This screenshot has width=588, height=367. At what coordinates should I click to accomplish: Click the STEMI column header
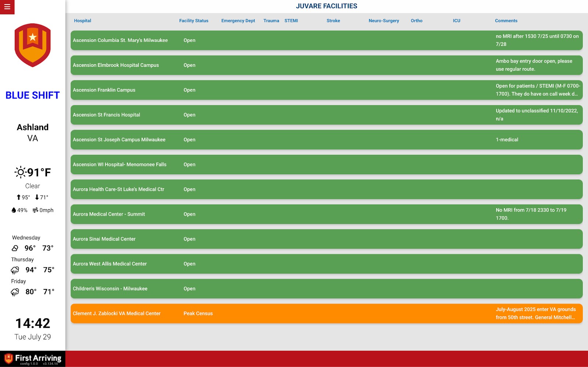click(x=291, y=21)
